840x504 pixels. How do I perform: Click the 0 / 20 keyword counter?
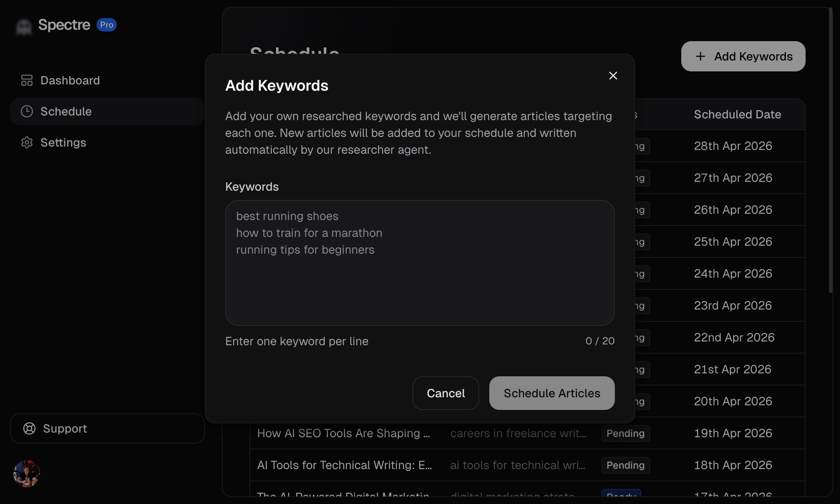[x=599, y=341]
